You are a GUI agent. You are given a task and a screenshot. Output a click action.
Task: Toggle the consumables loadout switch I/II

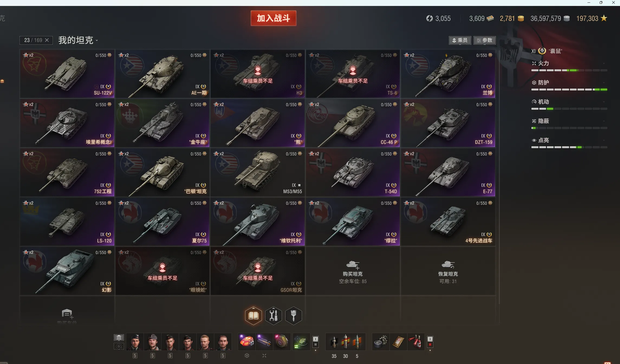[x=430, y=342]
